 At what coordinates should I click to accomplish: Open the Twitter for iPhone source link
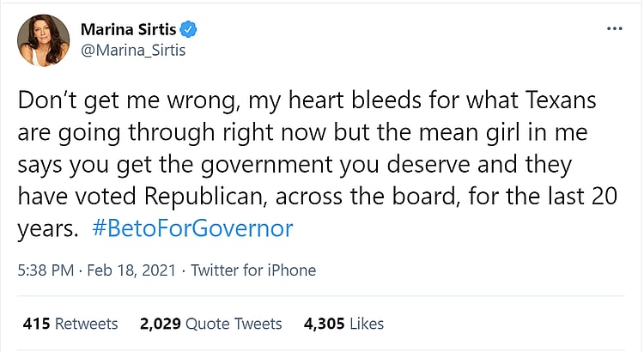pos(253,270)
